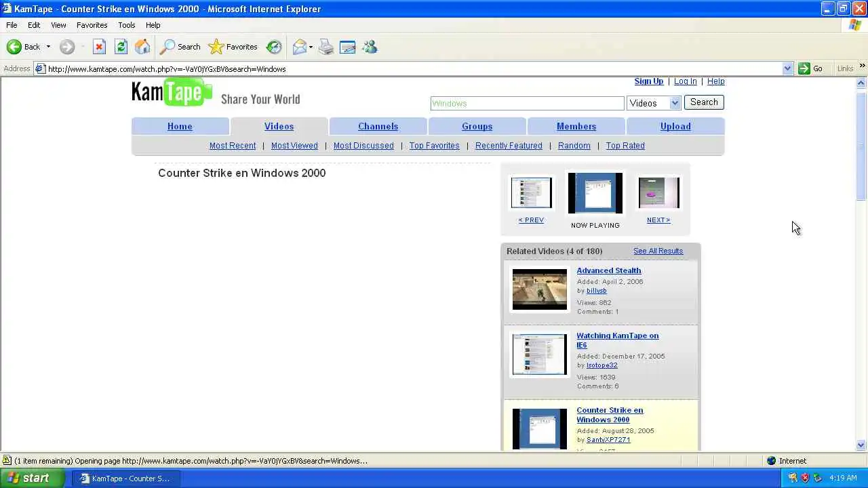
Task: Open the Random videos link
Action: pyautogui.click(x=574, y=146)
